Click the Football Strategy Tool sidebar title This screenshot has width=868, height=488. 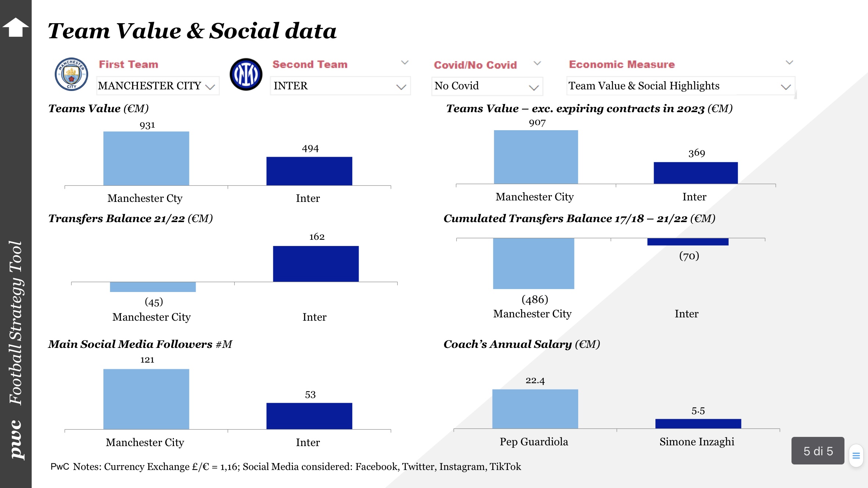click(x=16, y=323)
